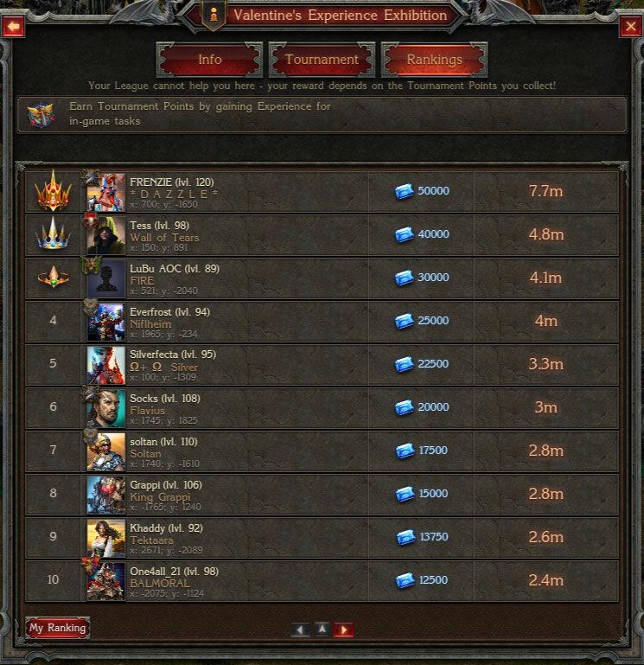The width and height of the screenshot is (644, 665).
Task: Select the Socks player portrait
Action: click(x=106, y=408)
